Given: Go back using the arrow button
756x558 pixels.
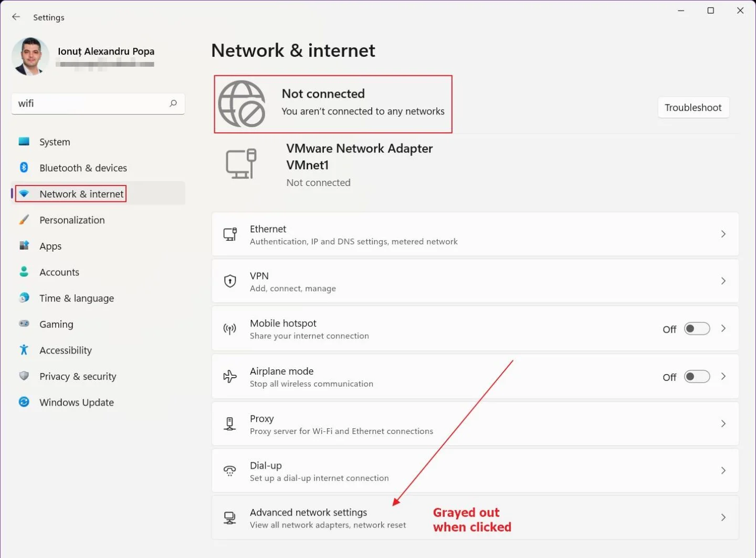Looking at the screenshot, I should 16,17.
